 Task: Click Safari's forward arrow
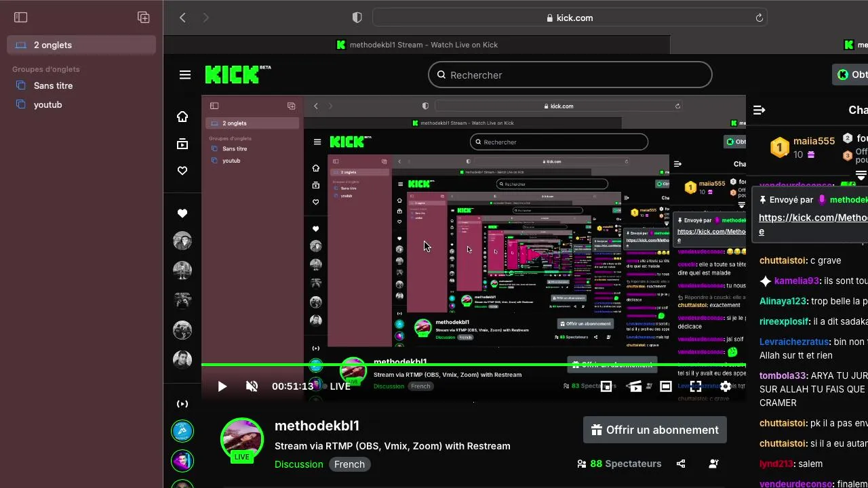click(x=206, y=18)
